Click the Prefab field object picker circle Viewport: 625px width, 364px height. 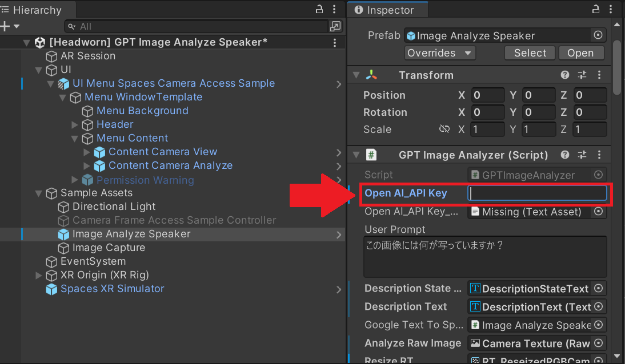598,35
